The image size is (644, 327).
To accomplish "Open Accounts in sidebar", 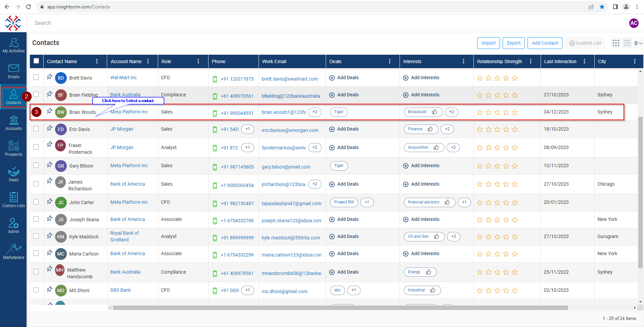I will pyautogui.click(x=13, y=123).
